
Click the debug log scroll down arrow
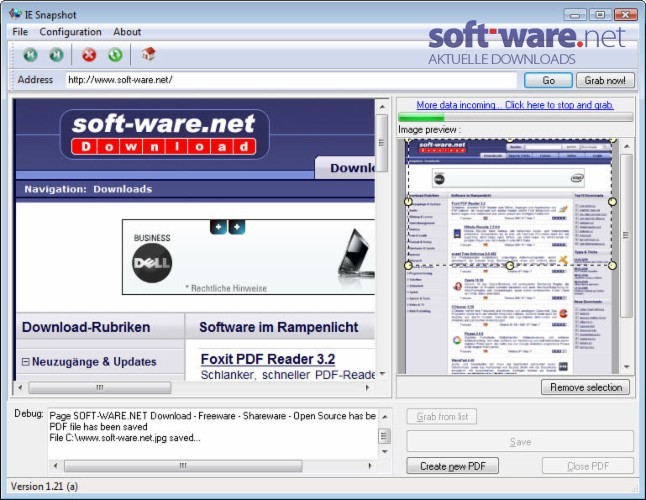[384, 451]
